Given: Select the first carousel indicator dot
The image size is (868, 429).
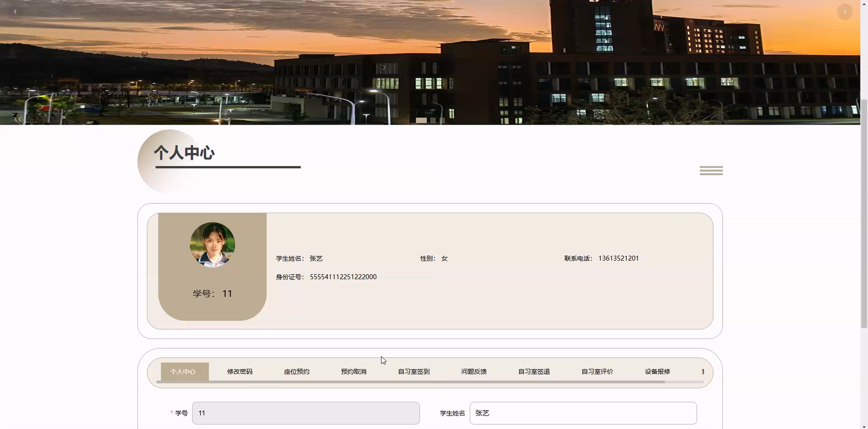Looking at the screenshot, I should tap(421, 120).
